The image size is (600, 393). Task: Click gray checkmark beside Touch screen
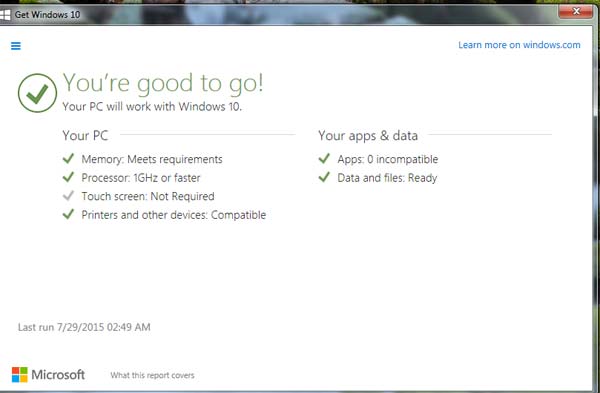(x=68, y=196)
